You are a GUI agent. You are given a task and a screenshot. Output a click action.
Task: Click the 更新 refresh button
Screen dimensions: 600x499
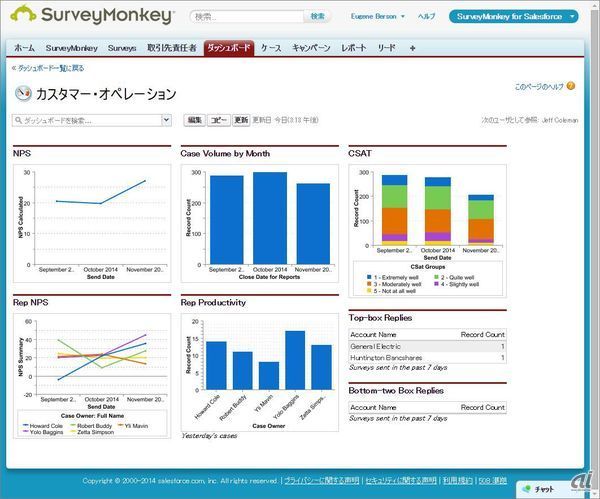tap(241, 120)
